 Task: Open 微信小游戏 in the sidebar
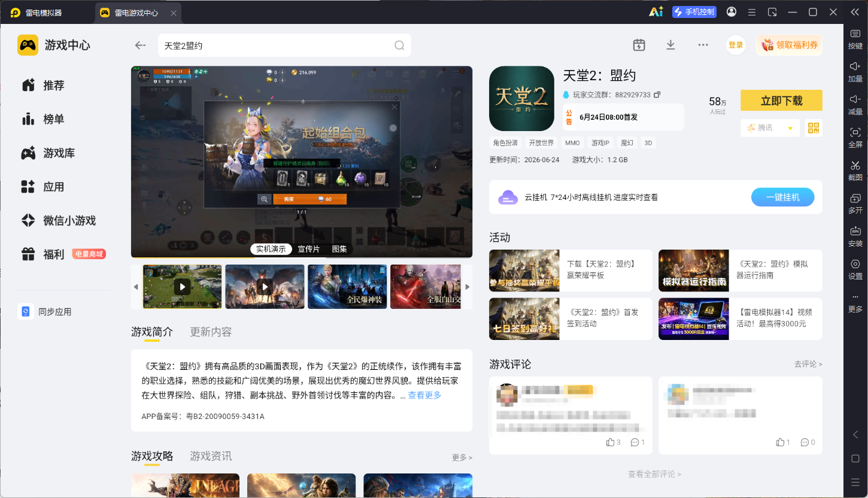[58, 220]
